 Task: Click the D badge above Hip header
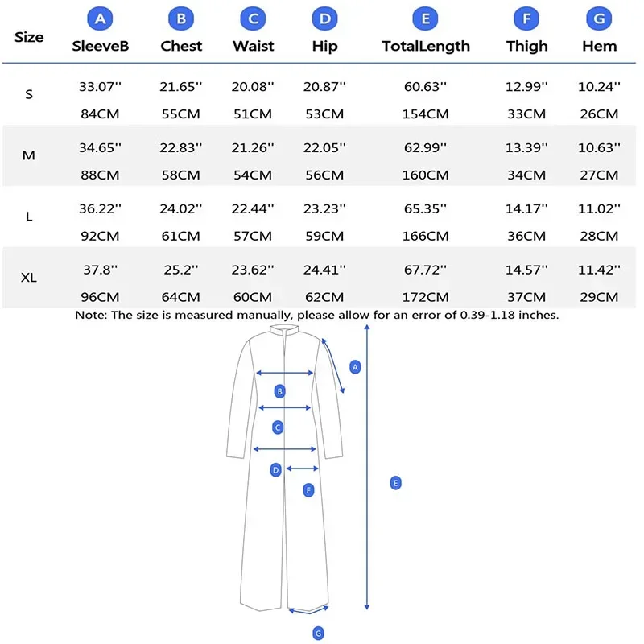coord(325,19)
